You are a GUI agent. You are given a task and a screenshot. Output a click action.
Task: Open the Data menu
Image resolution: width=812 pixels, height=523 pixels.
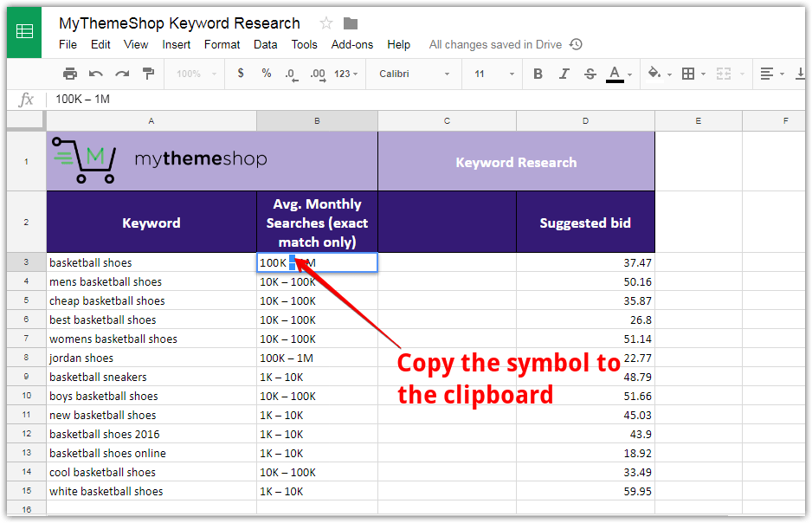265,44
